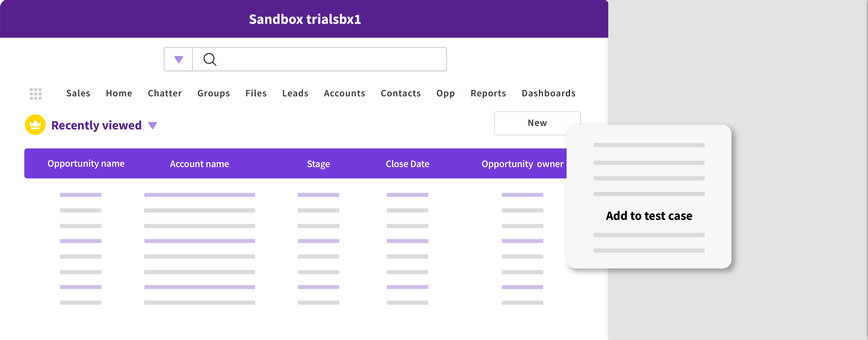868x340 pixels.
Task: Click inside the global search field
Action: pyautogui.click(x=330, y=59)
